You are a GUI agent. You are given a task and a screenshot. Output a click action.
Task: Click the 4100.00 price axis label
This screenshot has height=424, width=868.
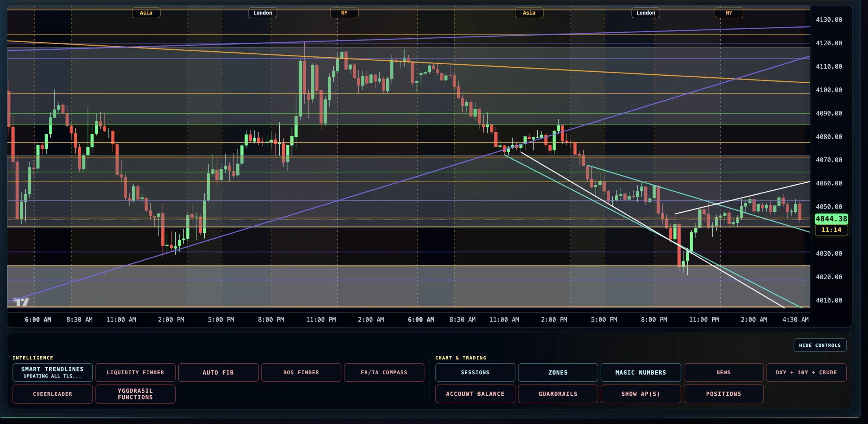tap(829, 90)
